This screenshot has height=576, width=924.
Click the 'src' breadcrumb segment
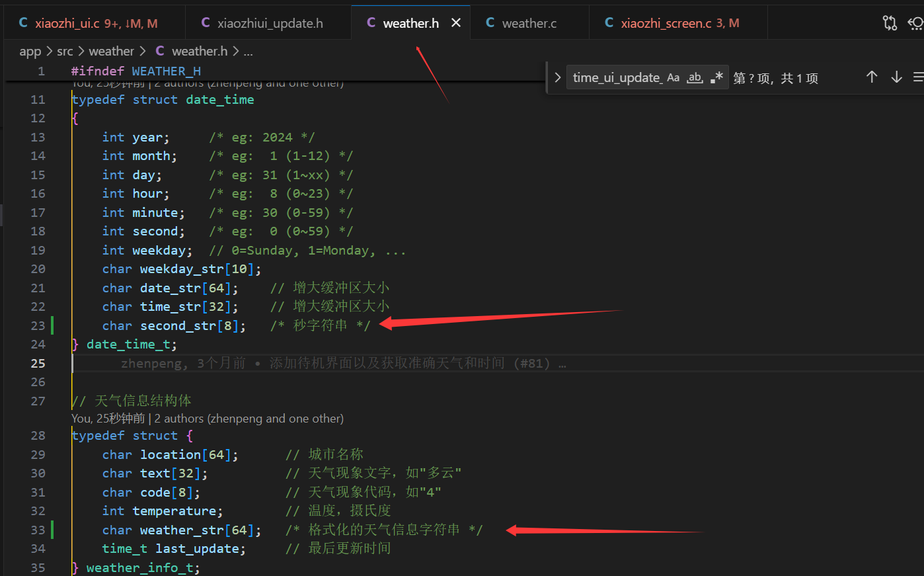coord(65,52)
